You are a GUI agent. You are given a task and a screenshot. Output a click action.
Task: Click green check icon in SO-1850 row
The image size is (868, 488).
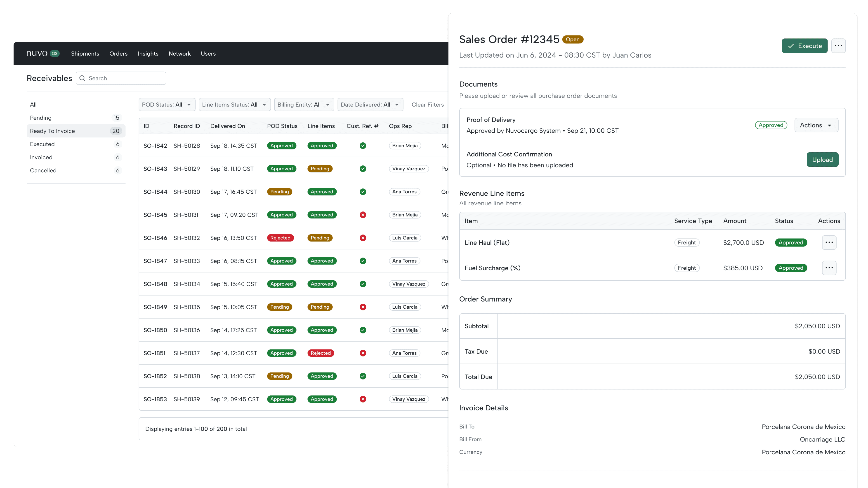363,330
